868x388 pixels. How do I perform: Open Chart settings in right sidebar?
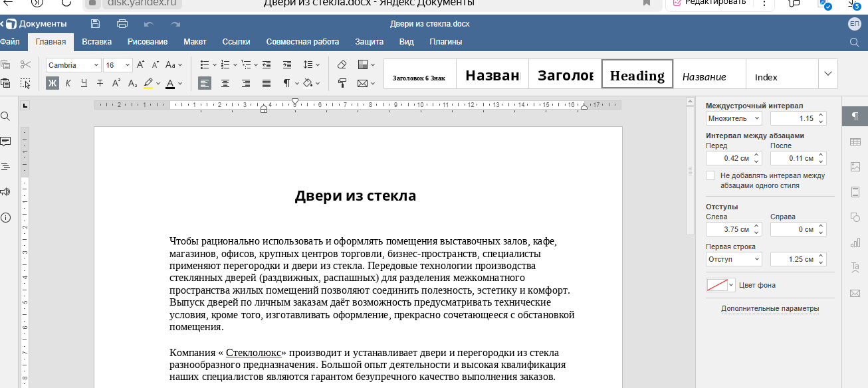(855, 242)
